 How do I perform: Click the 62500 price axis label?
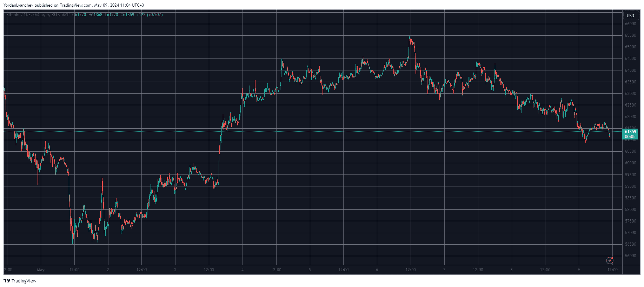point(630,105)
